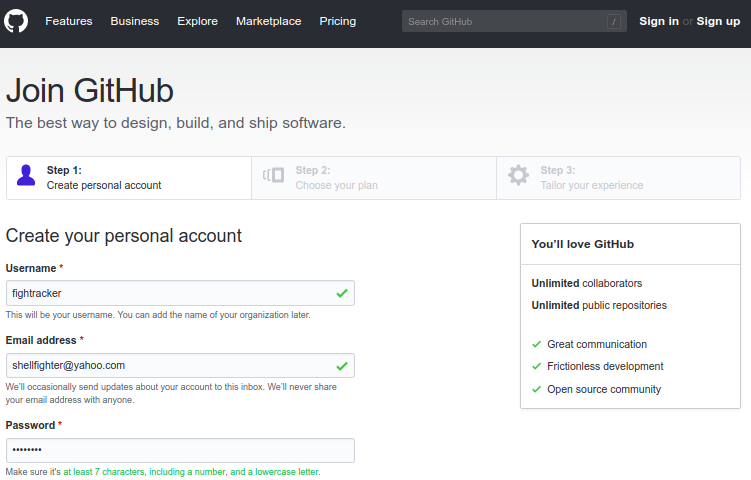Click the Password label
The height and width of the screenshot is (480, 751).
click(31, 425)
